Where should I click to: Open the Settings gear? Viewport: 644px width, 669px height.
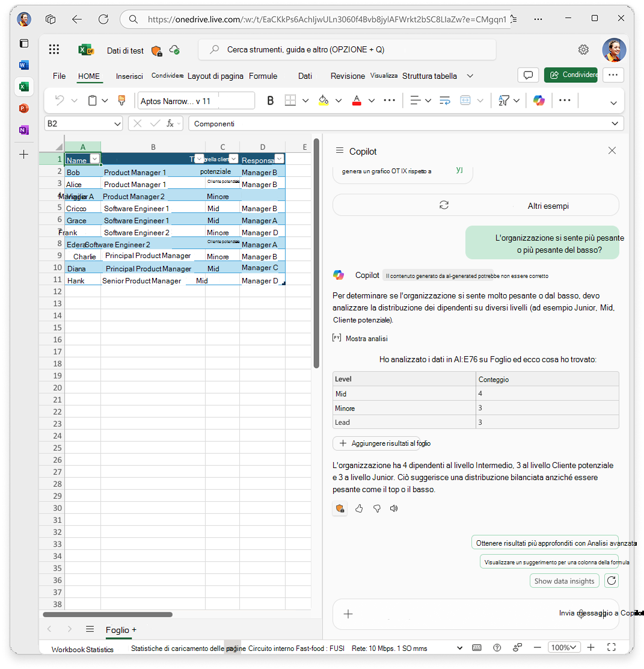(583, 50)
